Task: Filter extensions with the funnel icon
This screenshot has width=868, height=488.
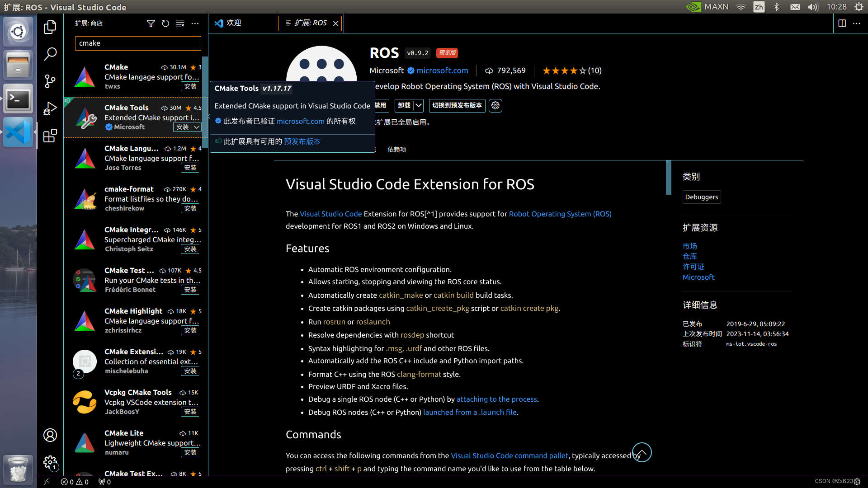Action: tap(151, 23)
